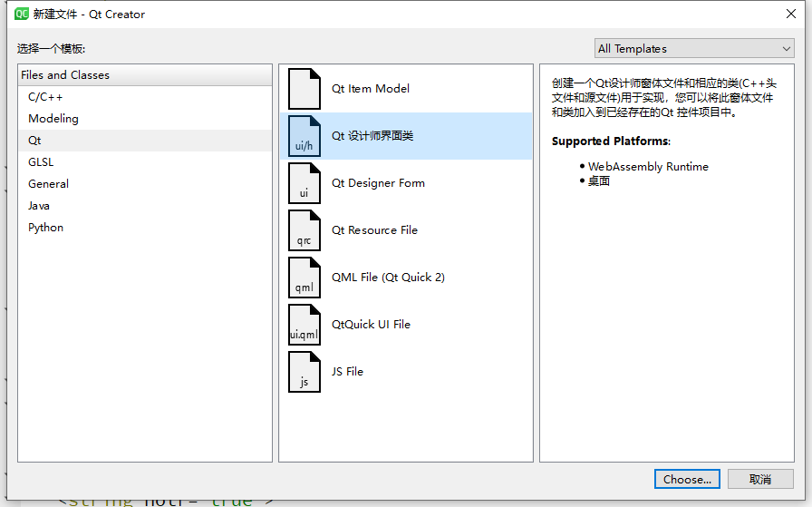Click the qrc icon for Qt Resource File
This screenshot has width=812, height=507.
304,230
